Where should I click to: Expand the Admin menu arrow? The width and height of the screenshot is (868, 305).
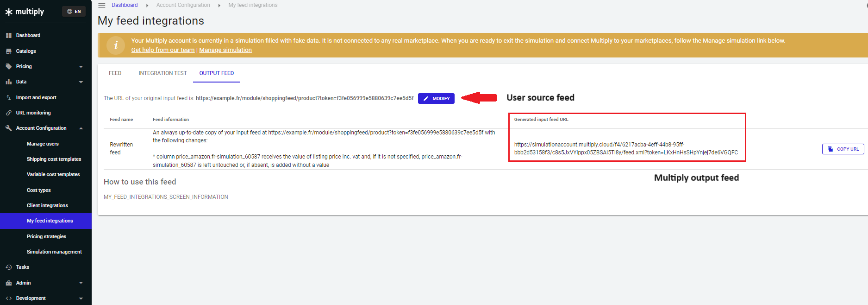click(81, 283)
